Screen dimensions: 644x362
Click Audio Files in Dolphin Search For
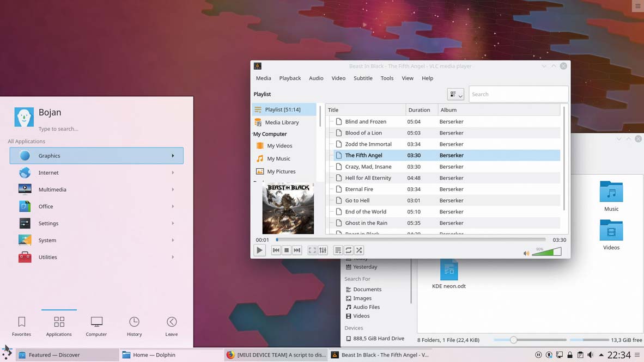click(363, 307)
